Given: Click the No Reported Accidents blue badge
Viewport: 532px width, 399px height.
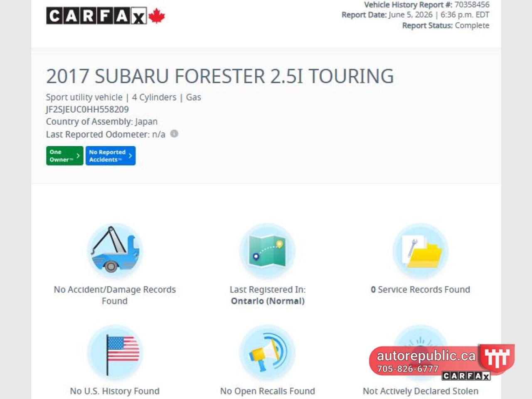Looking at the screenshot, I should [111, 156].
